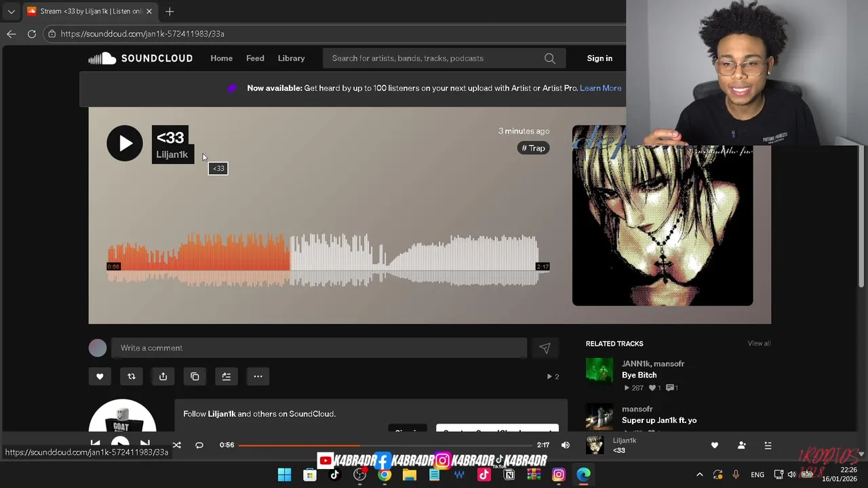Reload the page with the refresh icon
Image resolution: width=868 pixels, height=488 pixels.
coord(32,34)
